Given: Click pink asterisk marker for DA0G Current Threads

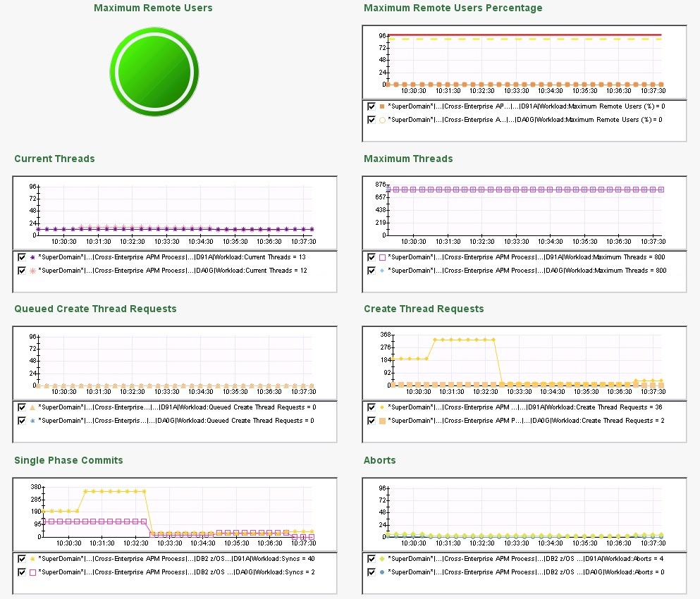Looking at the screenshot, I should point(32,271).
